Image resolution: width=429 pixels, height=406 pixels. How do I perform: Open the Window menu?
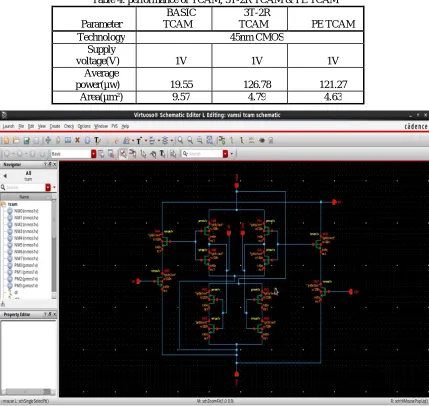coord(101,126)
